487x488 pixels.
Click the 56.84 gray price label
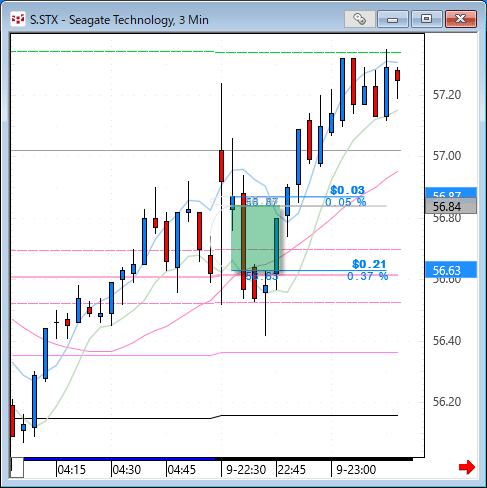[x=451, y=206]
